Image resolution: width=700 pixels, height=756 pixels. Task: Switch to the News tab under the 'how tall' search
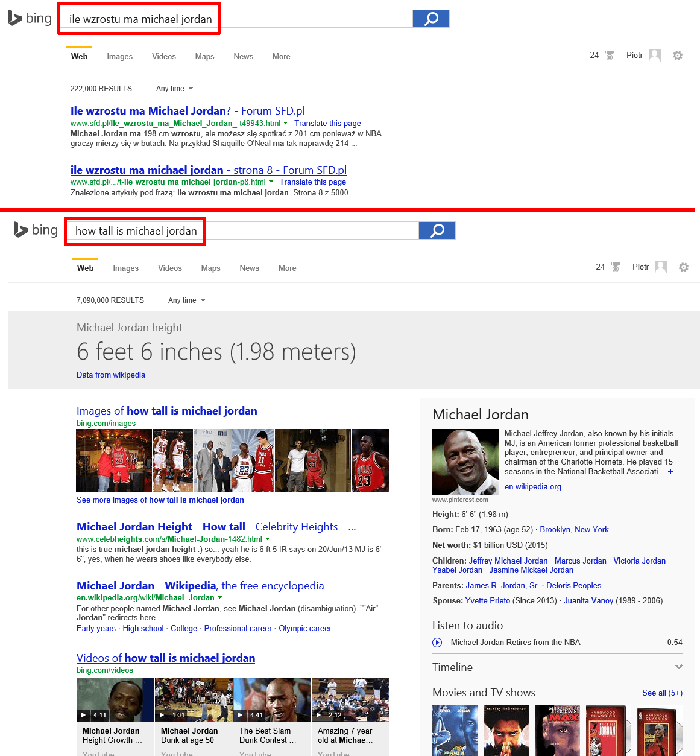(249, 268)
